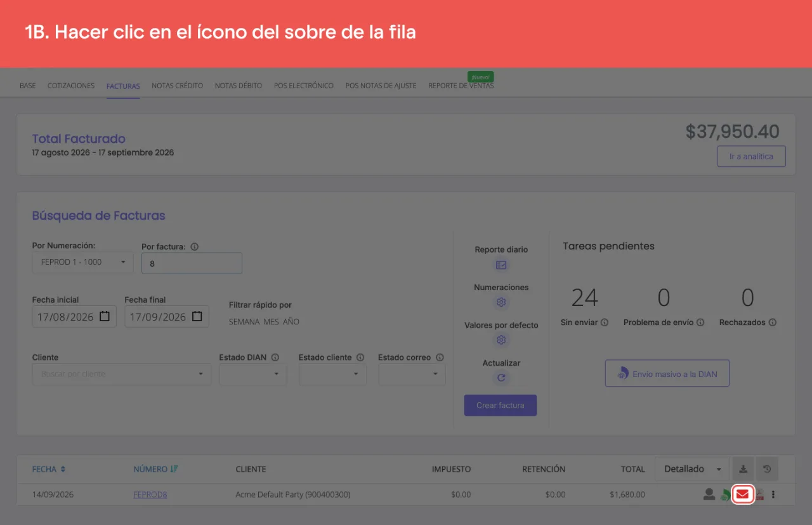This screenshot has width=812, height=525.
Task: Click the history clock icon above the table
Action: [x=767, y=469]
